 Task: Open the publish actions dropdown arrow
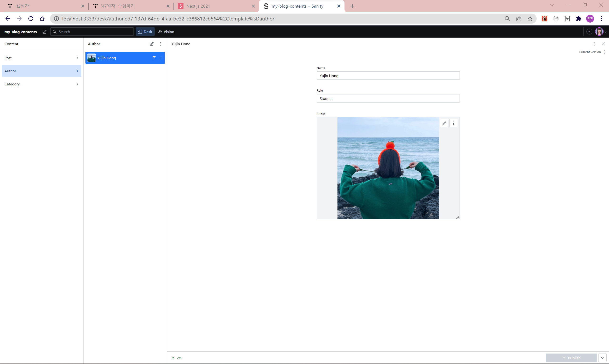(x=602, y=358)
